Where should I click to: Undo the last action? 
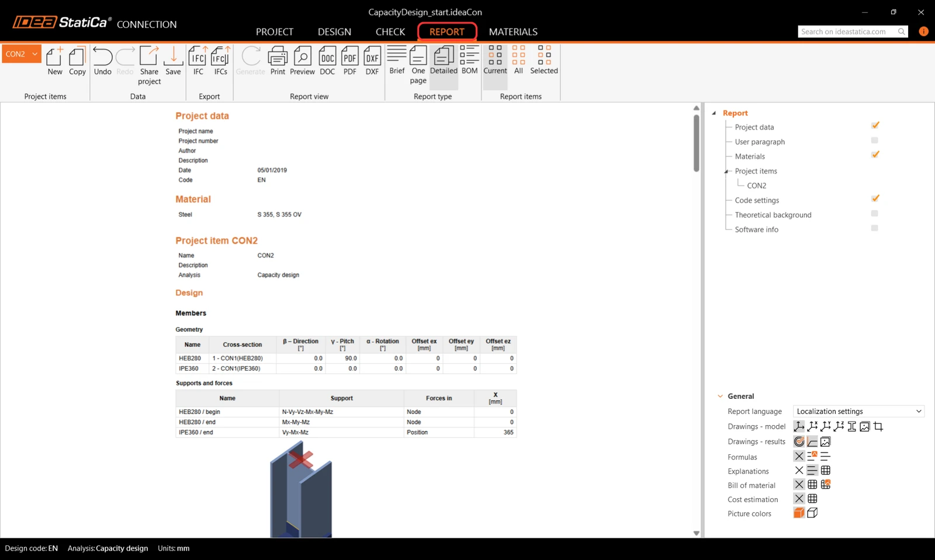coord(102,61)
